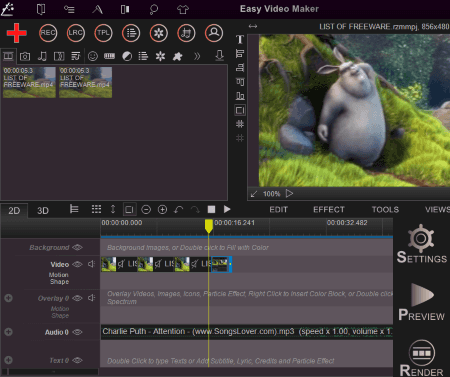The height and width of the screenshot is (377, 450).
Task: Select the puzzle piece plugin icon
Action: (x=177, y=56)
